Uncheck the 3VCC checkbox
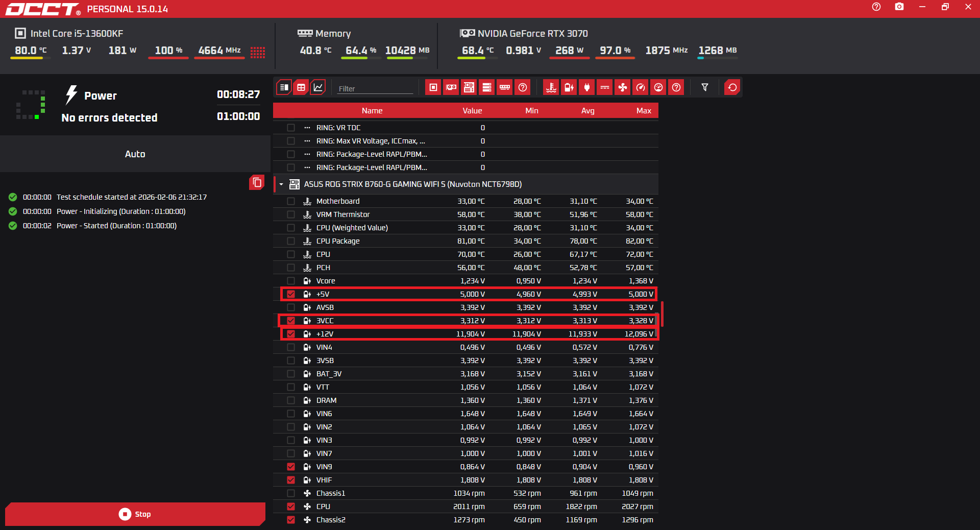The width and height of the screenshot is (980, 530). click(291, 321)
